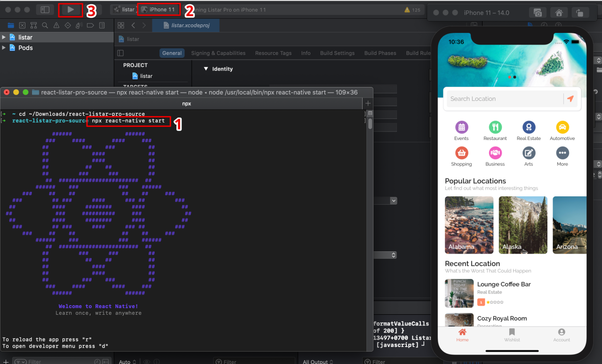Go back with the editor's left chevron

[134, 25]
